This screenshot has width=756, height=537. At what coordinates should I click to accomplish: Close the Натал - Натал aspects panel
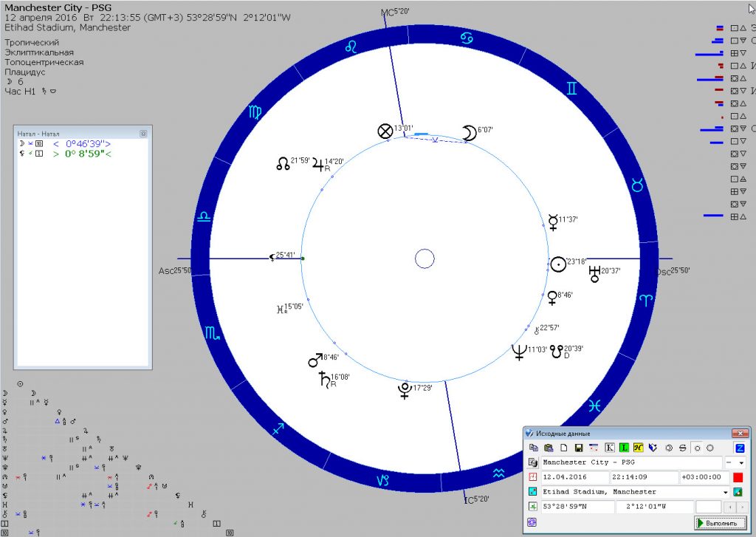point(143,134)
